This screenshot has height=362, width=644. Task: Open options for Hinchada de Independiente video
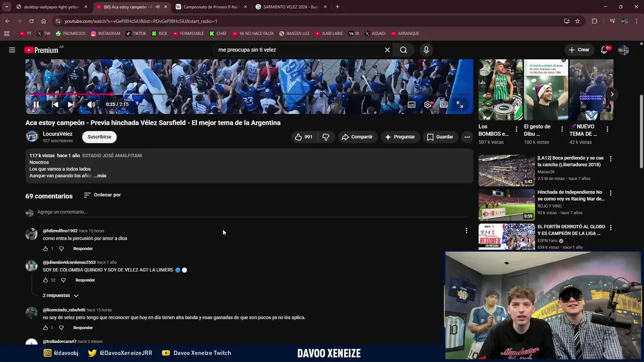click(611, 193)
